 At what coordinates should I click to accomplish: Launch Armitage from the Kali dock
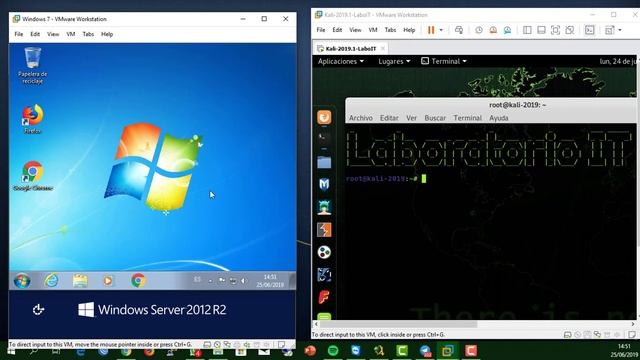click(324, 207)
